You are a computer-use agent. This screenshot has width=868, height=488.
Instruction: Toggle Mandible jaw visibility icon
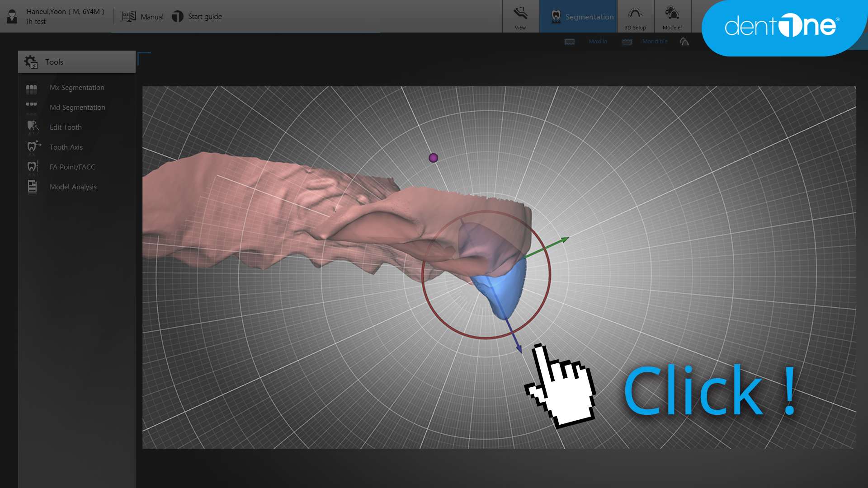[627, 42]
